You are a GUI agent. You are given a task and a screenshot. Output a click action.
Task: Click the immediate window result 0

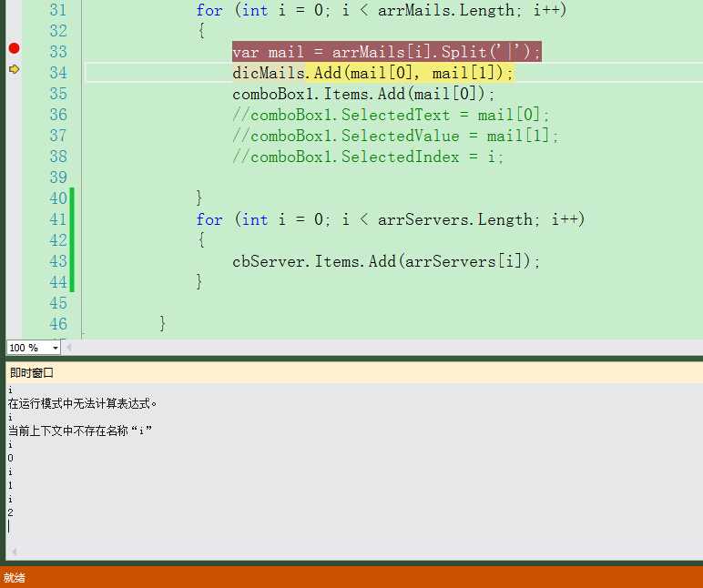10,458
